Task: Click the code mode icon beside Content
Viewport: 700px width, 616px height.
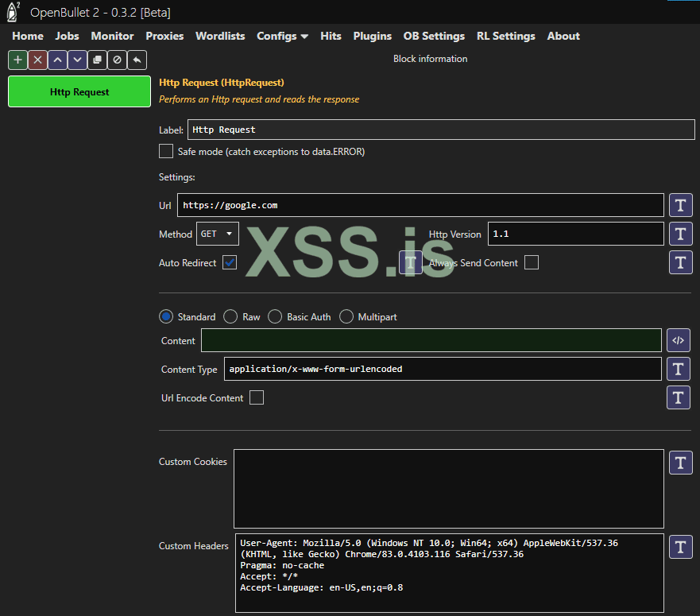Action: 678,340
